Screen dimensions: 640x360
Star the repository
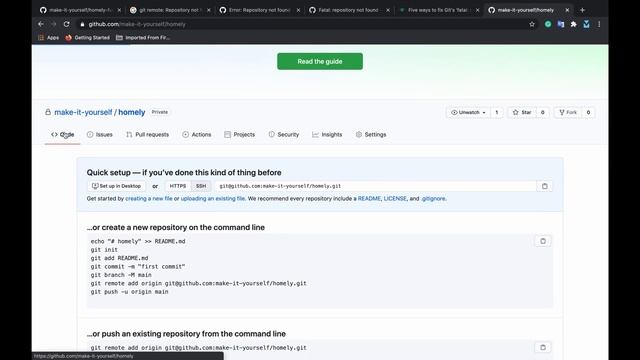click(522, 112)
